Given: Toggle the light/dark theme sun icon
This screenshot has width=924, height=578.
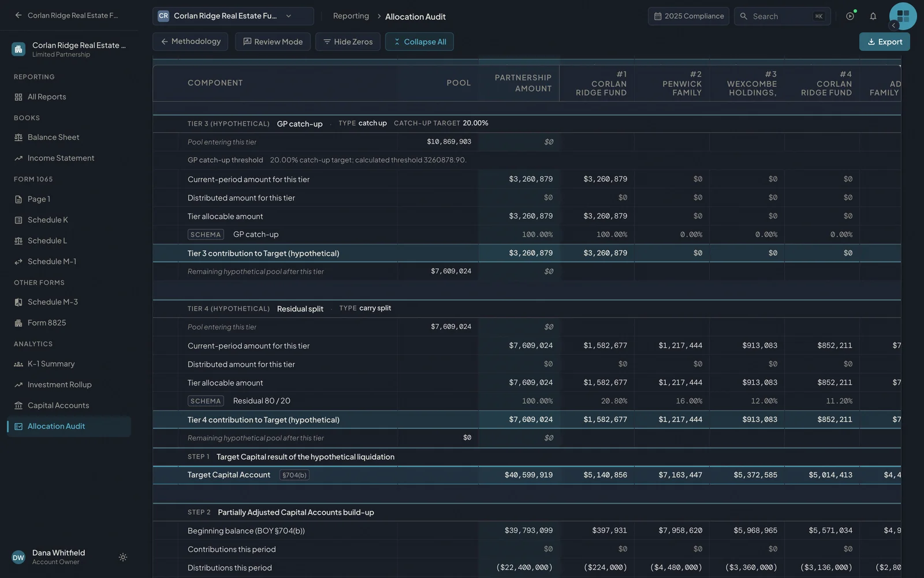Looking at the screenshot, I should [123, 557].
